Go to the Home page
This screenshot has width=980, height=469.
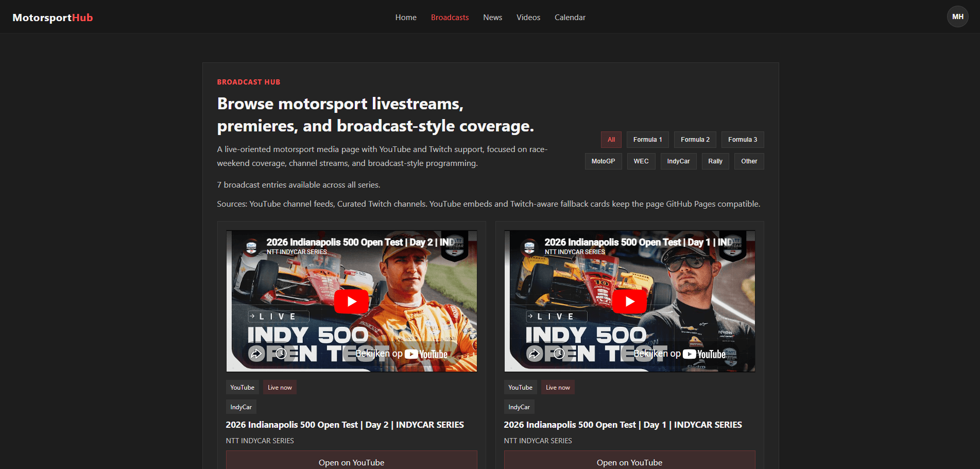coord(406,18)
